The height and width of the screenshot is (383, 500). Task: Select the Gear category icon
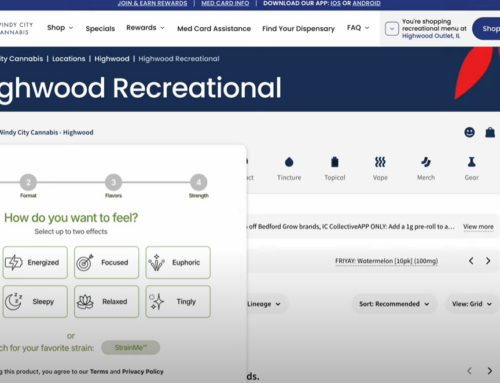[471, 162]
